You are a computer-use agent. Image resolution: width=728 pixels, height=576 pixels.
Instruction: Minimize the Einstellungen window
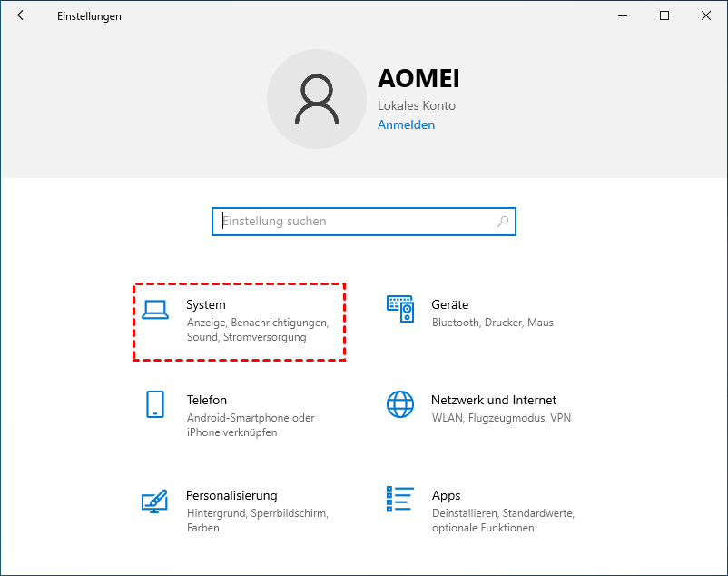pos(623,16)
